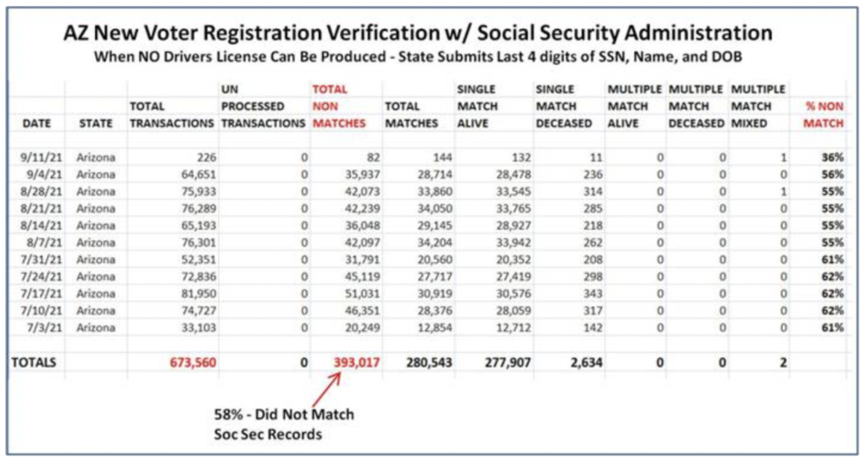This screenshot has width=868, height=463.
Task: Select total transactions value 33,103
Action: click(x=198, y=328)
